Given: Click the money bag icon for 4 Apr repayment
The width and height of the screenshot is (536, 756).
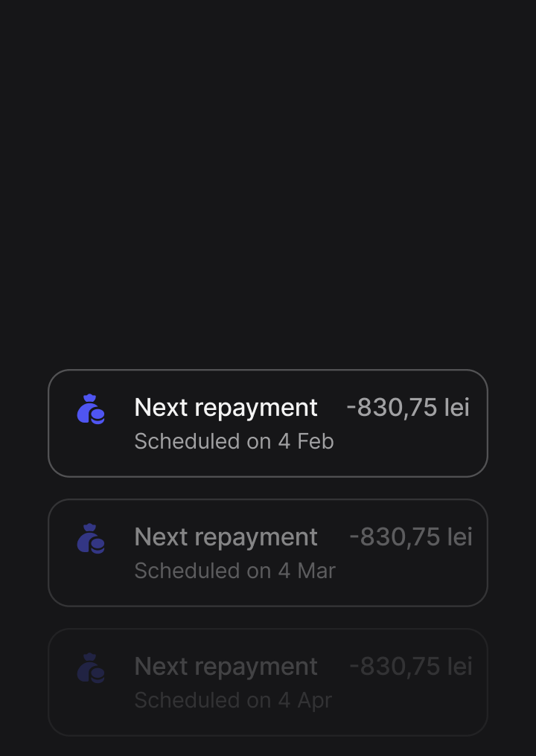Looking at the screenshot, I should (91, 668).
